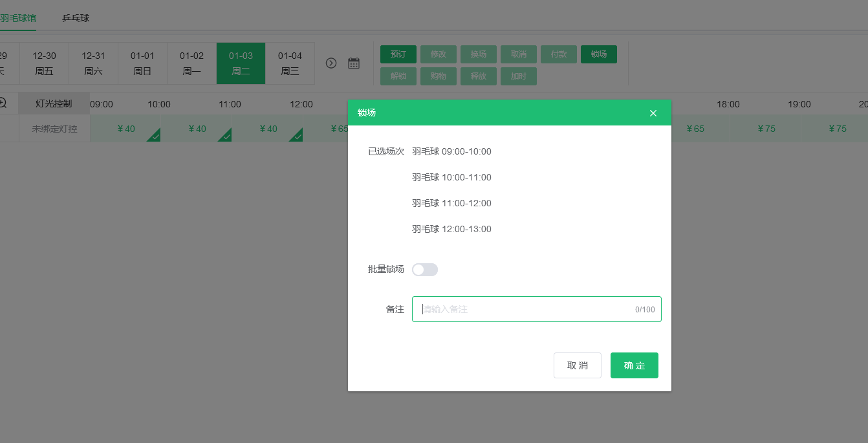Click the 换场 toolbar button
Image resolution: width=868 pixels, height=443 pixels.
[479, 54]
